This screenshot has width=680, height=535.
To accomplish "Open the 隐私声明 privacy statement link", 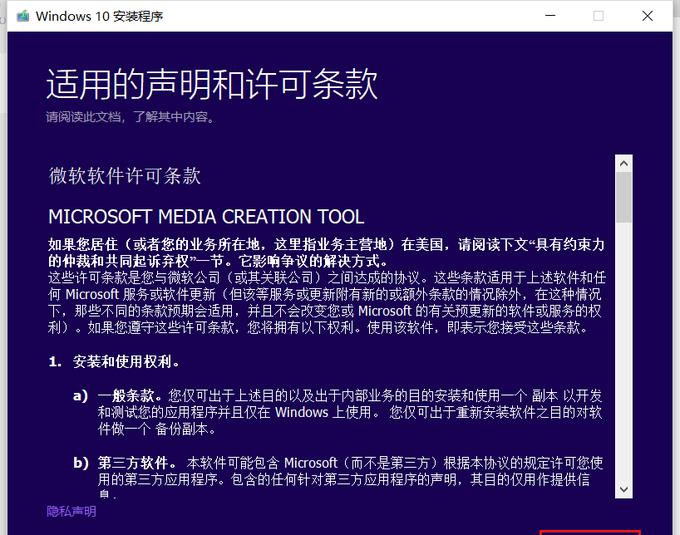I will (72, 512).
